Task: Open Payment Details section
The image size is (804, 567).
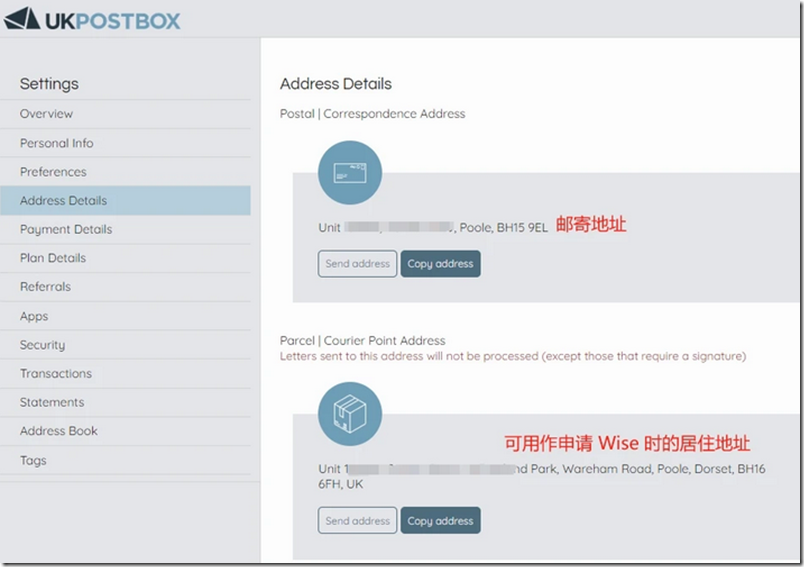Action: [x=66, y=229]
